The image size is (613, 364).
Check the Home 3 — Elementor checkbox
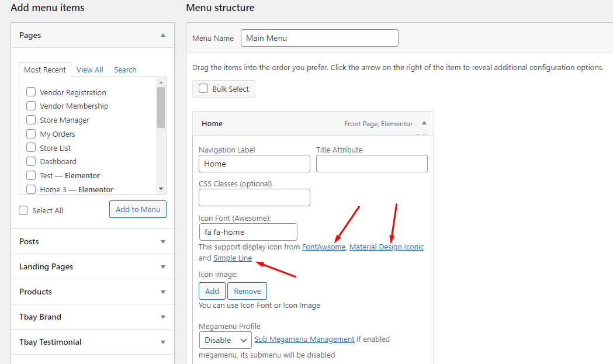tap(31, 189)
